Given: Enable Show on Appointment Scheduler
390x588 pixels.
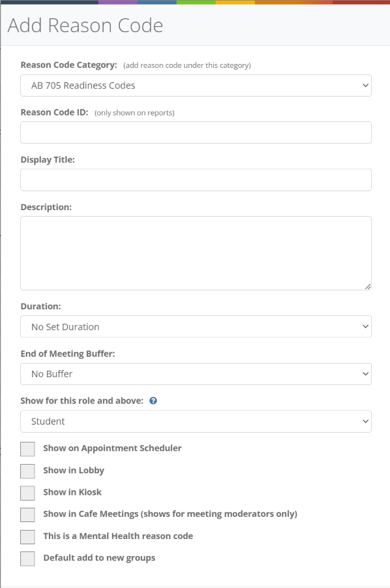Looking at the screenshot, I should (x=27, y=449).
